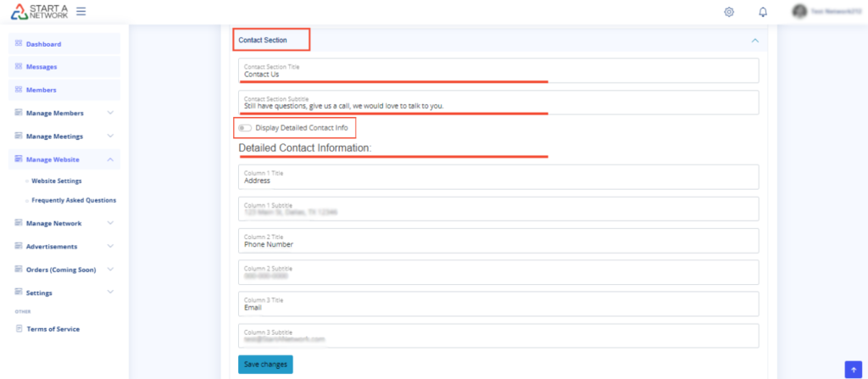
Task: Click the Contact Section Title field
Action: pyautogui.click(x=498, y=70)
